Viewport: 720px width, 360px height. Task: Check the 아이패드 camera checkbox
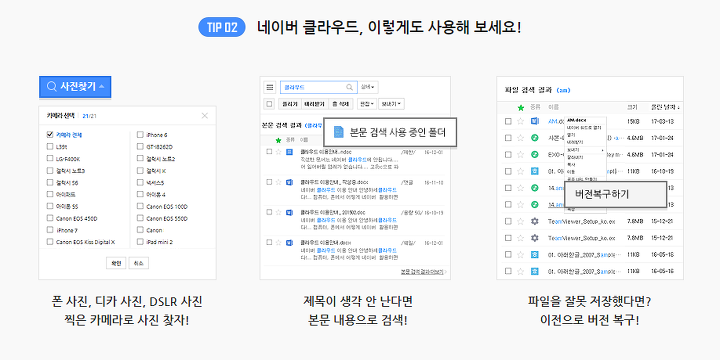[50, 194]
